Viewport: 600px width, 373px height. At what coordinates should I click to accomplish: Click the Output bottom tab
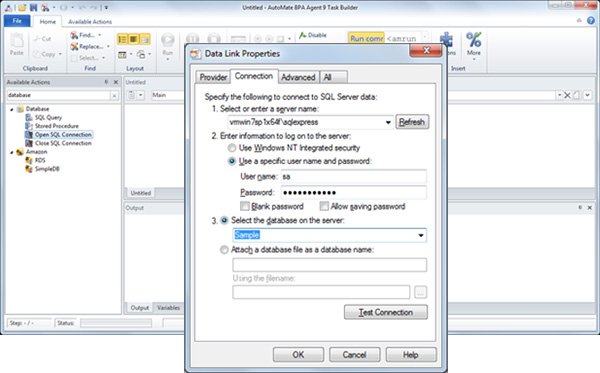click(x=139, y=308)
